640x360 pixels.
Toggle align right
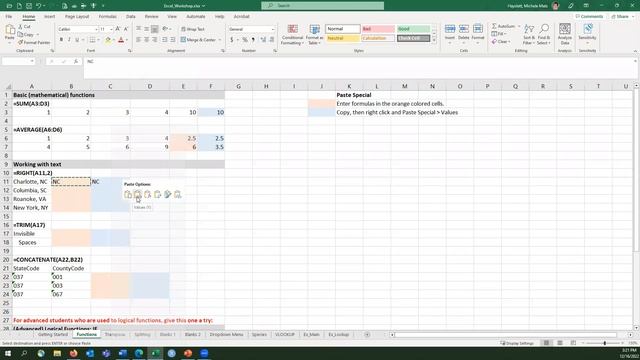click(x=155, y=40)
